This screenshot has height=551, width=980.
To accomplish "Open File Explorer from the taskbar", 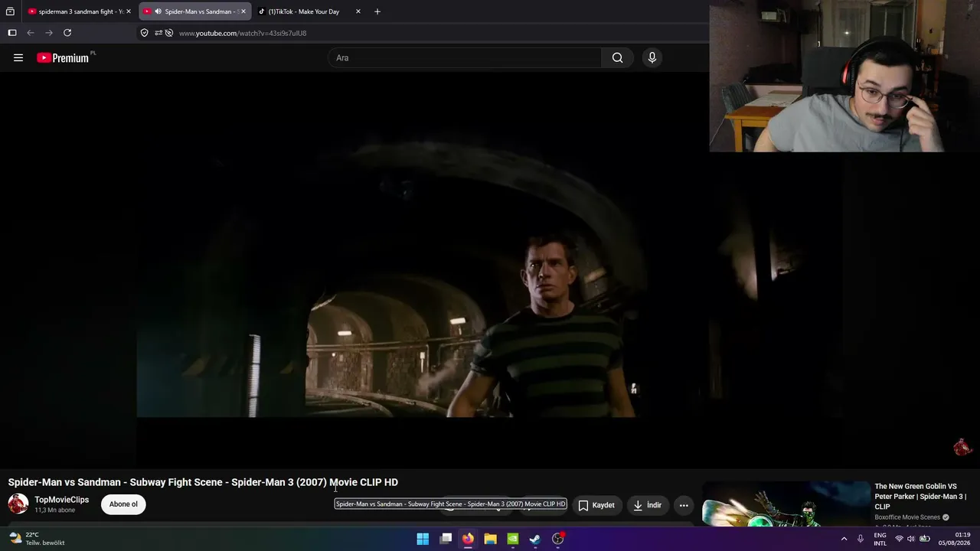I will click(490, 539).
